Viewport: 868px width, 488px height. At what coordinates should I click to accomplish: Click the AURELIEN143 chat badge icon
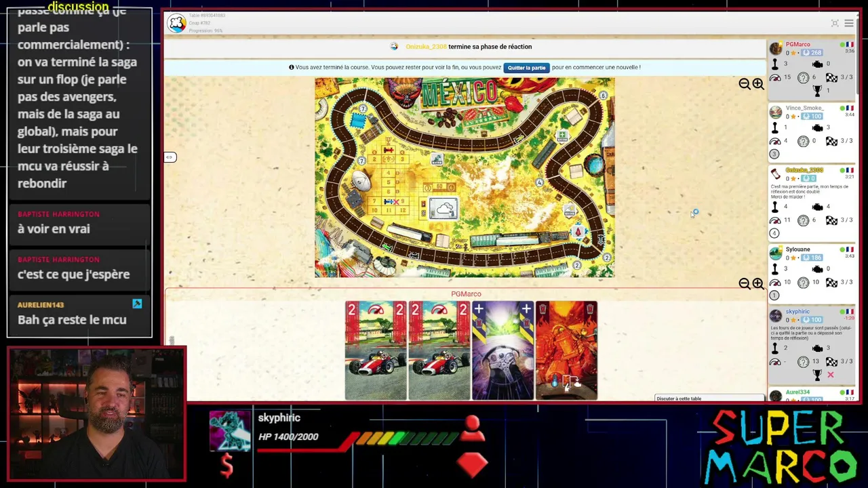point(137,304)
